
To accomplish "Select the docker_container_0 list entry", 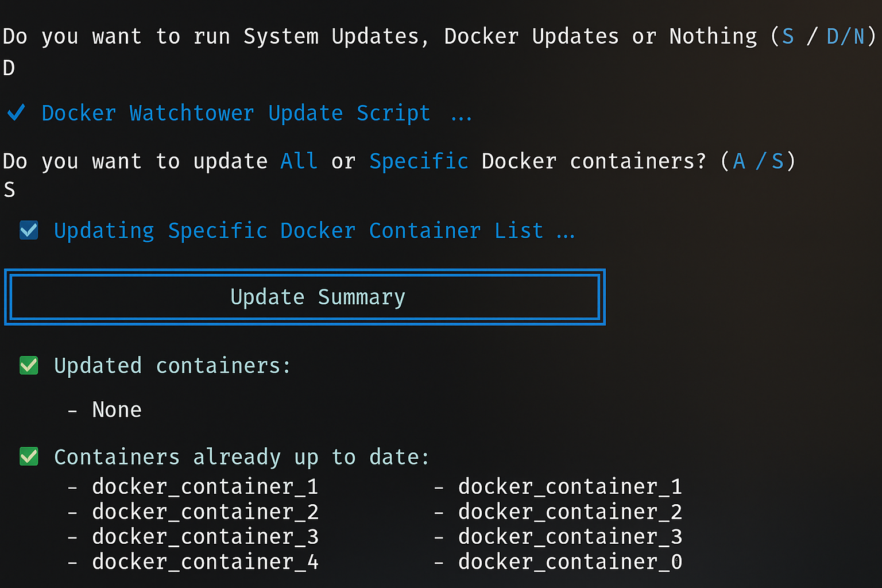I will tap(570, 562).
